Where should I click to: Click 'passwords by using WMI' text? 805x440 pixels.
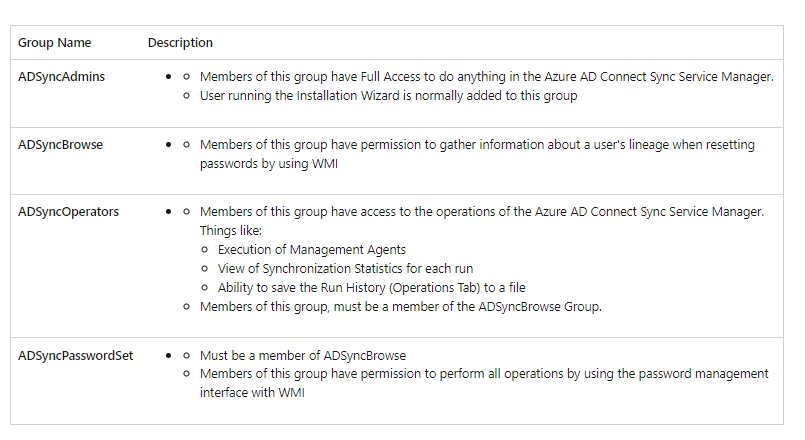click(269, 164)
